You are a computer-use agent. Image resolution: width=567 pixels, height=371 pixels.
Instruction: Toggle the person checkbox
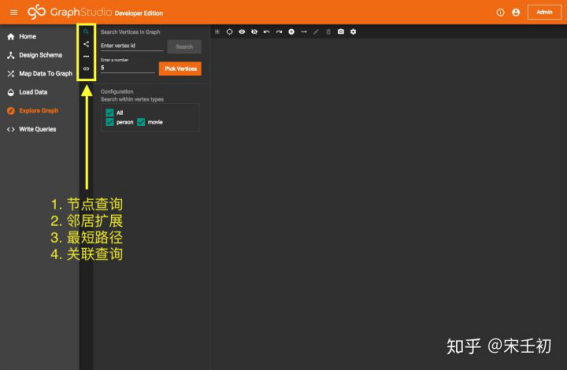[x=110, y=122]
